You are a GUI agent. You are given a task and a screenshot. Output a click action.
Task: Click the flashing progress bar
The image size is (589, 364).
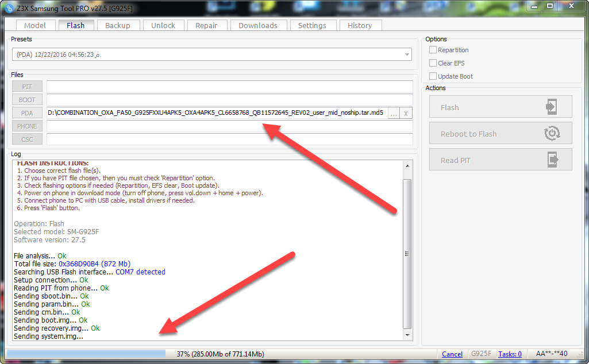pyautogui.click(x=86, y=354)
